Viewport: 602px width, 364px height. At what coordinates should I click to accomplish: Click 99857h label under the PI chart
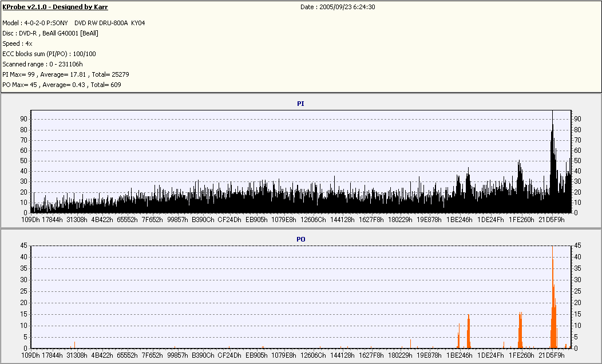(x=177, y=220)
